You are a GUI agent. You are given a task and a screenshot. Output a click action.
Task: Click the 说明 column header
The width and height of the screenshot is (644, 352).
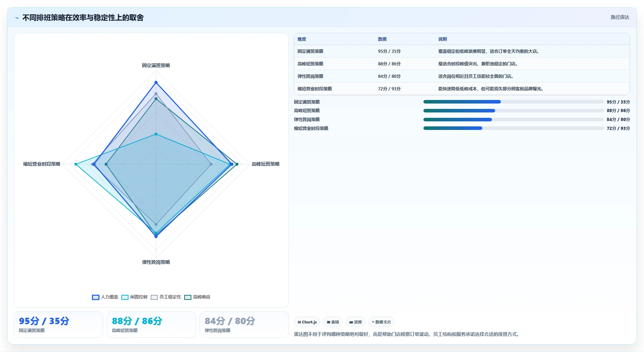pyautogui.click(x=443, y=39)
